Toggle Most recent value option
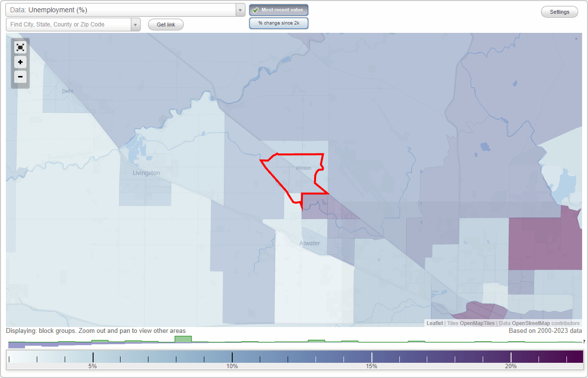588x378 pixels. click(279, 10)
